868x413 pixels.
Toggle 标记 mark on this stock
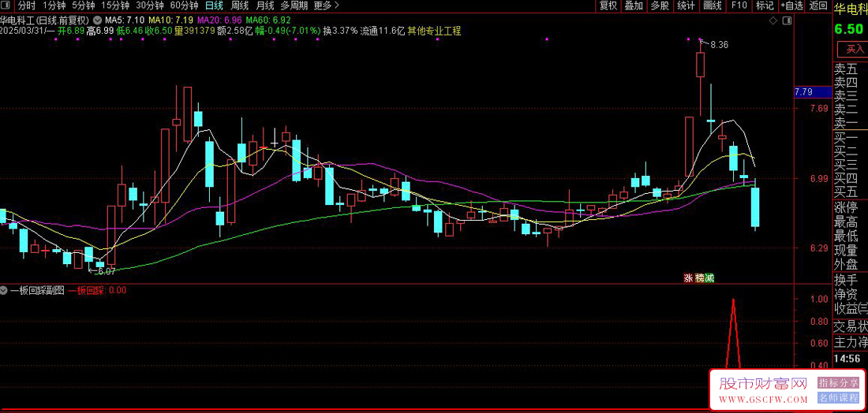765,6
